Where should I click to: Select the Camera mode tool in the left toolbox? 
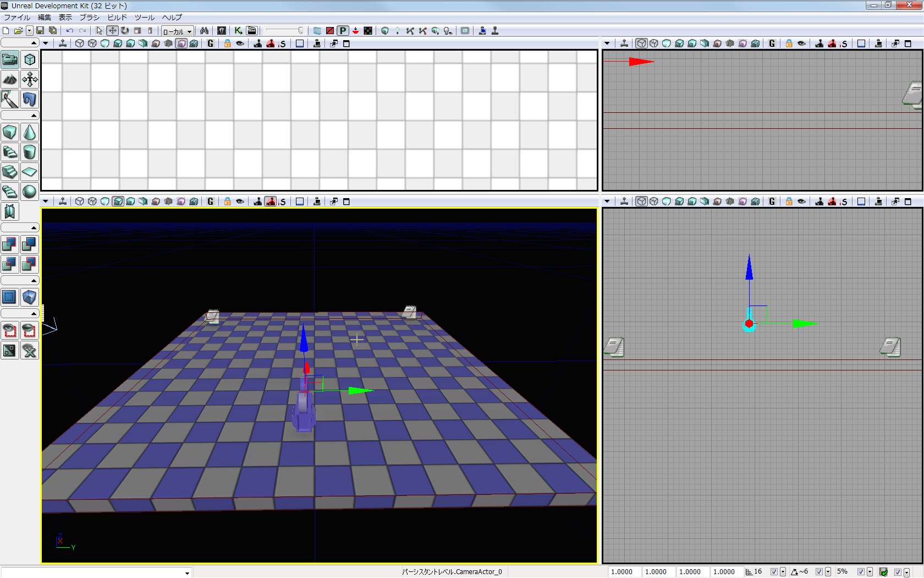click(10, 59)
